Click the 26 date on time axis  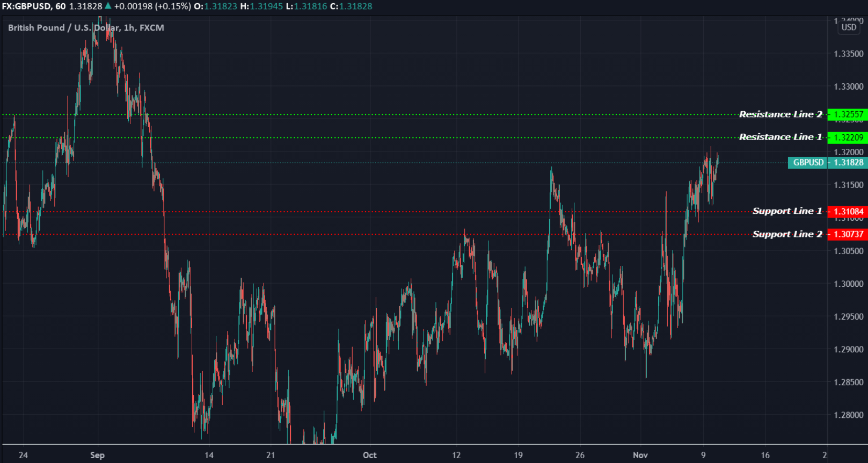tap(580, 455)
